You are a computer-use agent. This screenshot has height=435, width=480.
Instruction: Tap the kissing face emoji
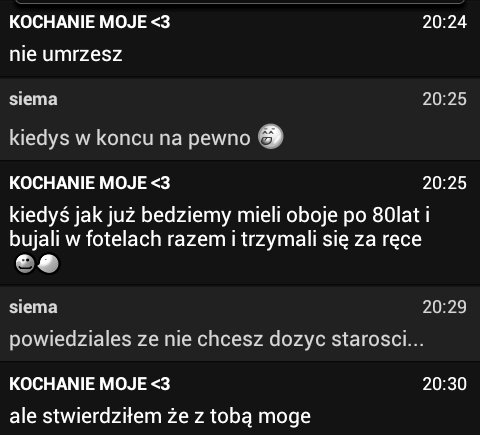tap(48, 264)
